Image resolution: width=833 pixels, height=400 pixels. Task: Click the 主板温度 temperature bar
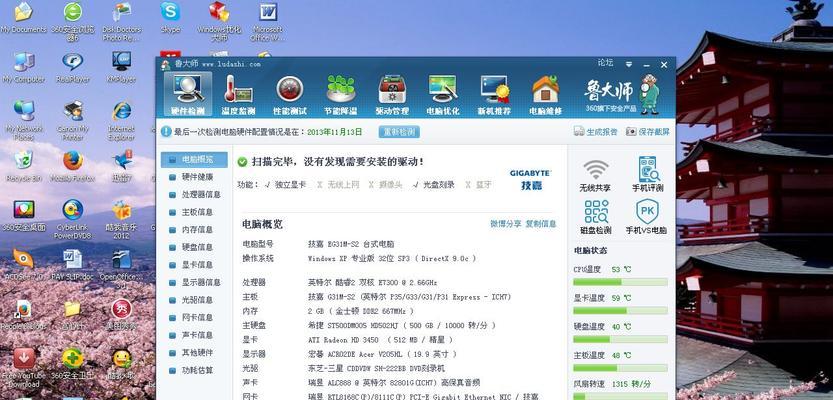(620, 368)
